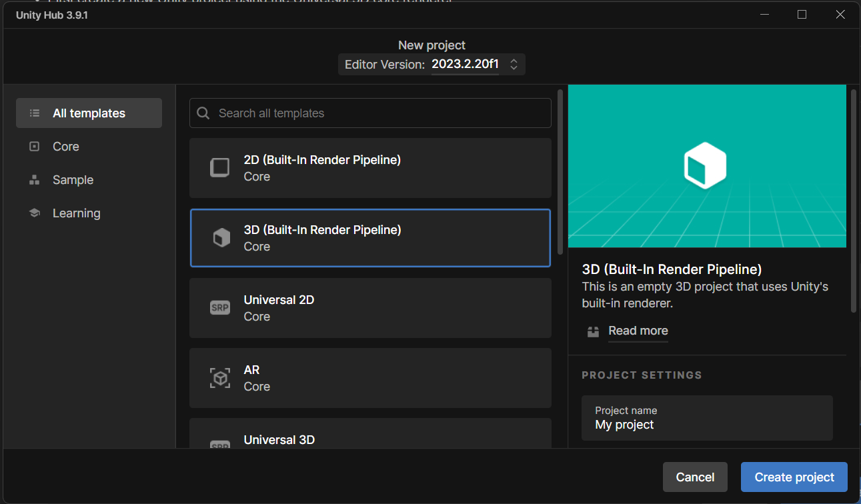Click the 2D Built-In template square icon
This screenshot has height=504, width=861.
[x=220, y=168]
